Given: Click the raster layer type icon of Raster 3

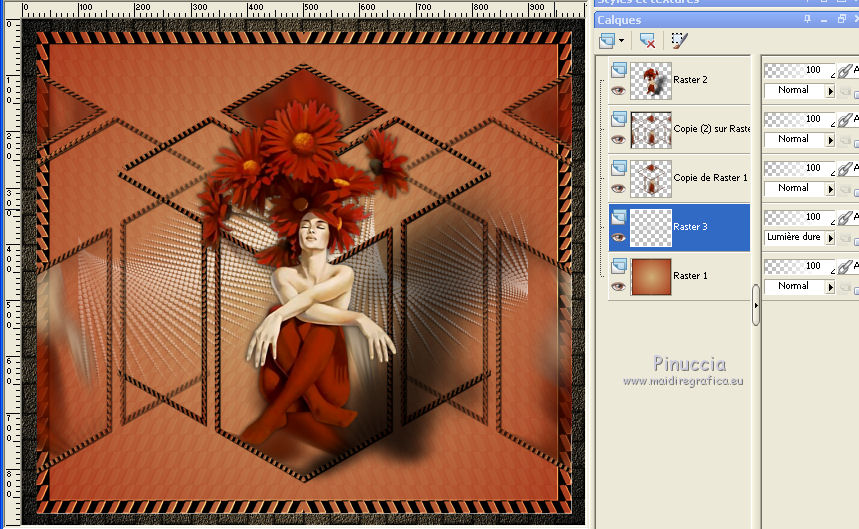Looking at the screenshot, I should click(619, 217).
